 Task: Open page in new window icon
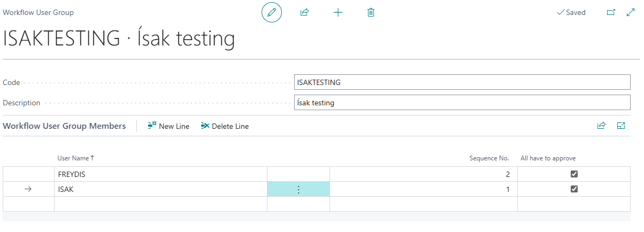611,12
